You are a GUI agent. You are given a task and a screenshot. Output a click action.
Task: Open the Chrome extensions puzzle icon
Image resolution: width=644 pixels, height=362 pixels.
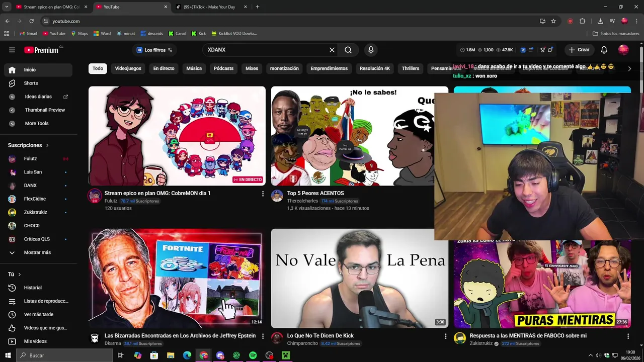(583, 21)
